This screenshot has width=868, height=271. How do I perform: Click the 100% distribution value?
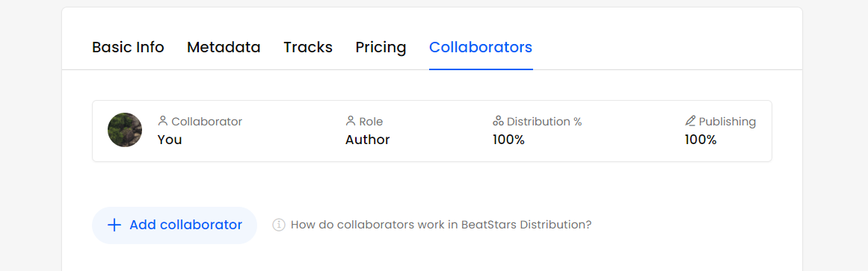(x=508, y=140)
